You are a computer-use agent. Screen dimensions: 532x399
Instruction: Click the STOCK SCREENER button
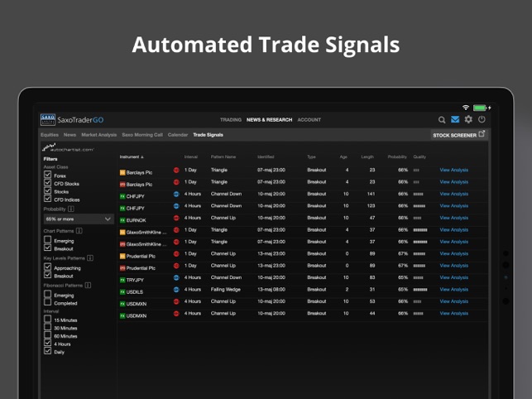coord(458,135)
